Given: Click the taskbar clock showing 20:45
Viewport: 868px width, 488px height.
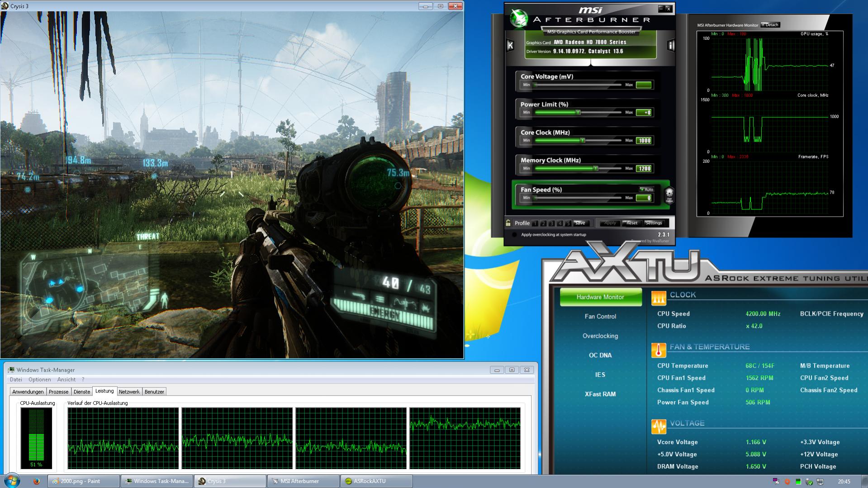Looking at the screenshot, I should 844,482.
